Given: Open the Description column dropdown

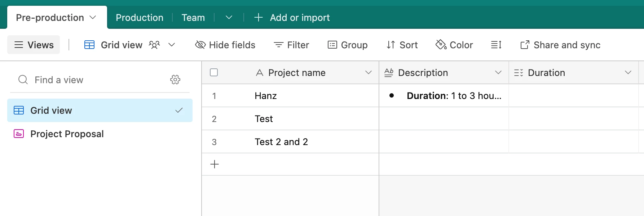Looking at the screenshot, I should tap(498, 72).
